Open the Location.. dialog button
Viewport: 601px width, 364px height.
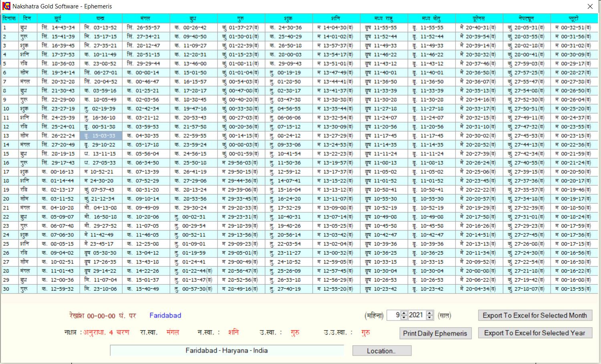pyautogui.click(x=381, y=351)
